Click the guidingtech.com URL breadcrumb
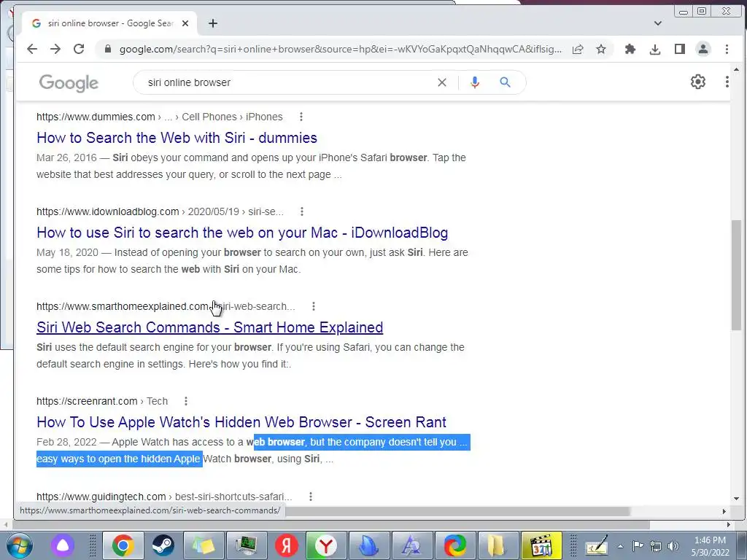The image size is (747, 560). (x=164, y=497)
